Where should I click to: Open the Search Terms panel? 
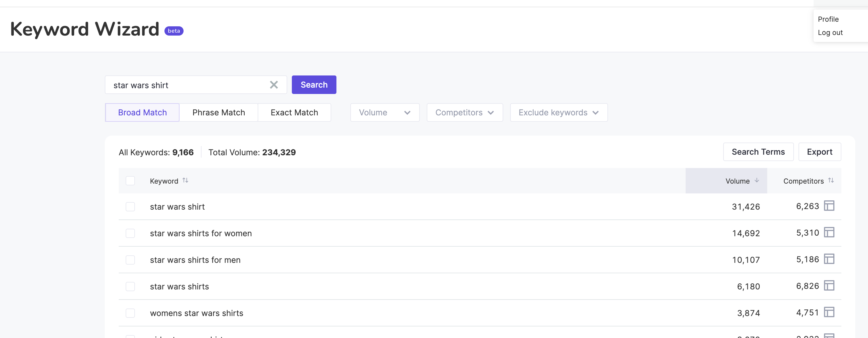click(x=758, y=152)
